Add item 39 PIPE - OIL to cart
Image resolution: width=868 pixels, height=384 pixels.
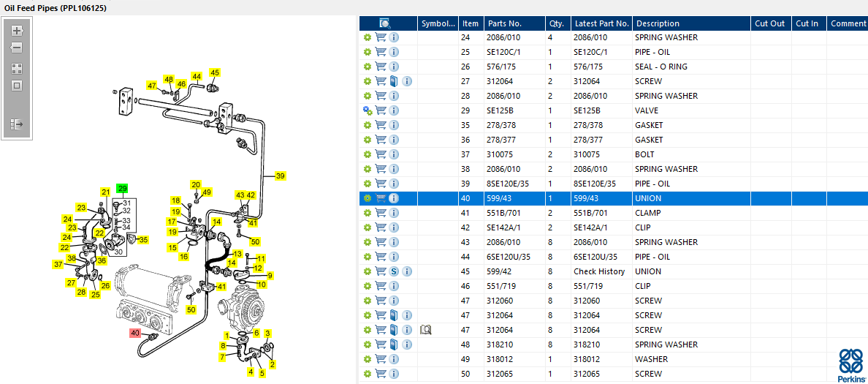click(381, 184)
